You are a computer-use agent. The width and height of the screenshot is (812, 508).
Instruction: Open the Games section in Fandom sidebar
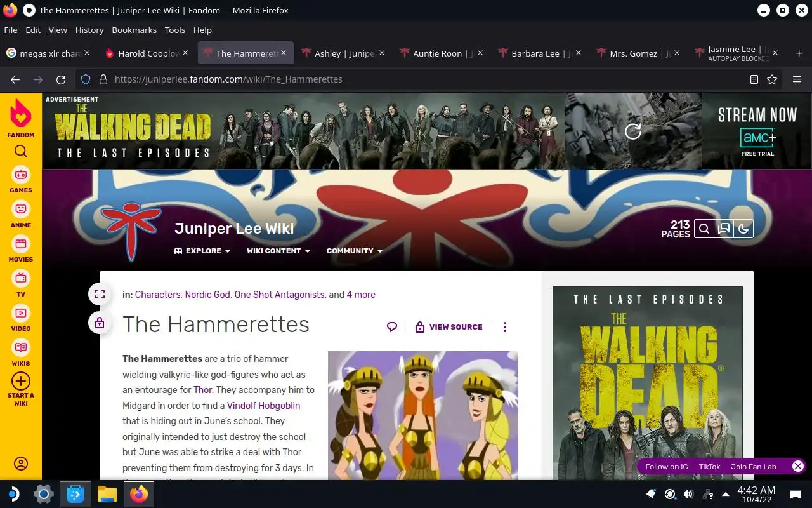tap(21, 180)
